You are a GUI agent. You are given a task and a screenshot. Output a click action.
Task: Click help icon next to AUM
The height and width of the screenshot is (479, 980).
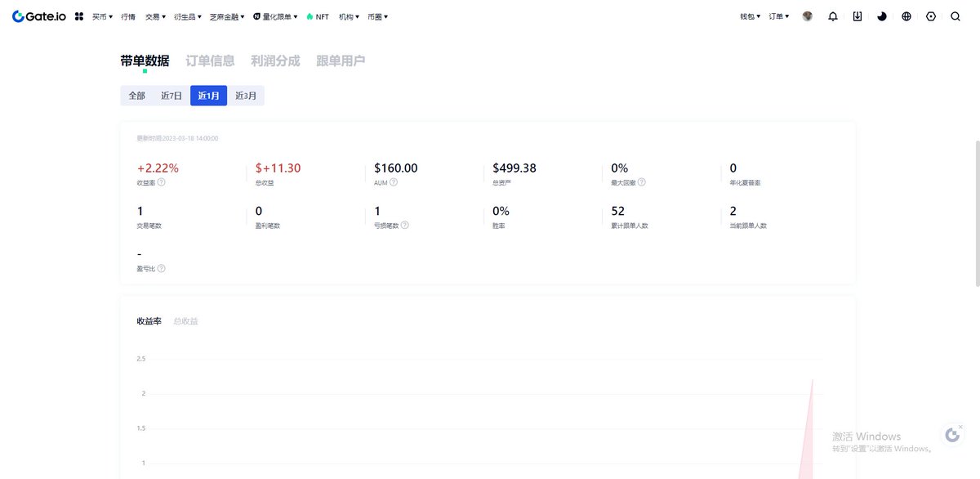tap(394, 182)
